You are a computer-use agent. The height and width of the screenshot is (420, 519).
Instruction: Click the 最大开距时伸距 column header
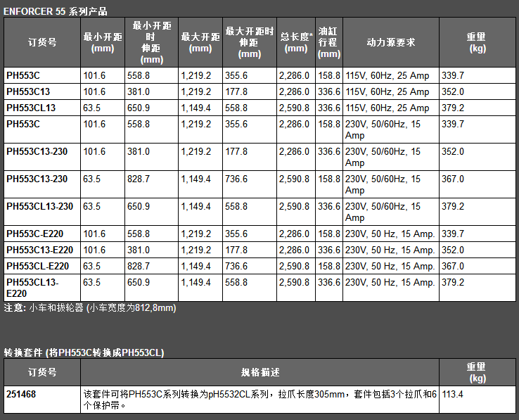250,42
